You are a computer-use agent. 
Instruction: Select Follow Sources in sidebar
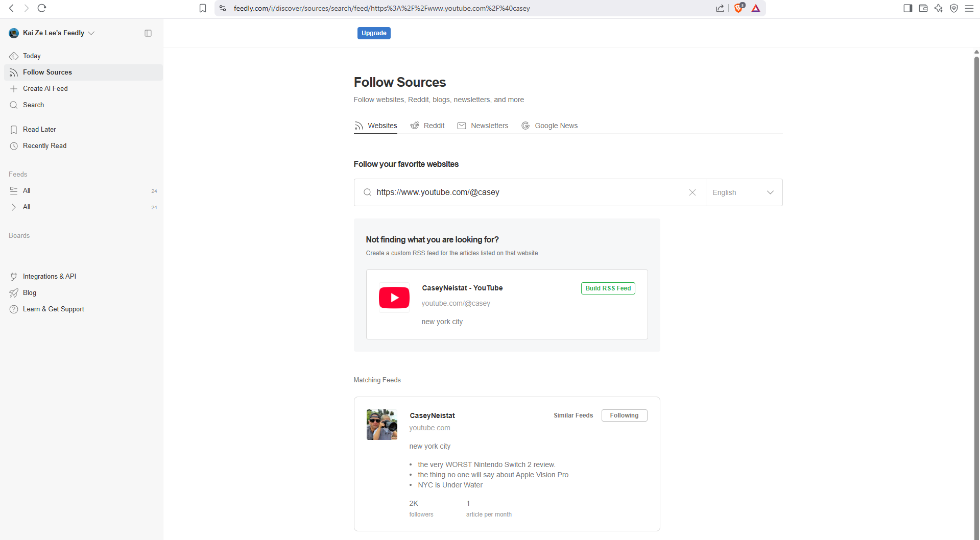(x=83, y=72)
